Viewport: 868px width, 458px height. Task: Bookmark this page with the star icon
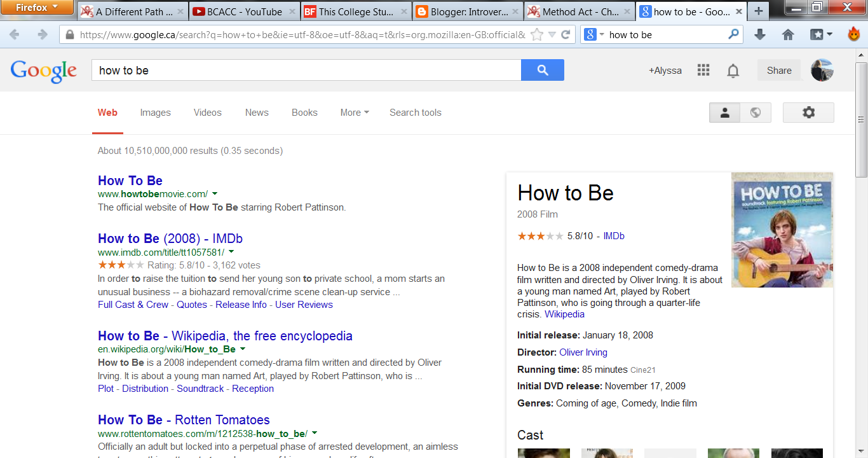[537, 35]
